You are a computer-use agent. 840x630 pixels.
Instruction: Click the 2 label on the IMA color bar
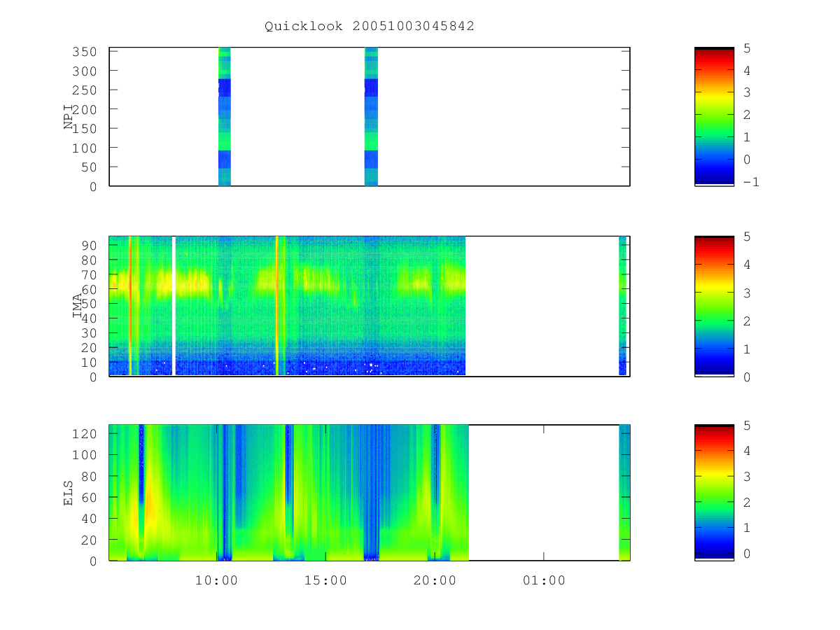pyautogui.click(x=746, y=321)
